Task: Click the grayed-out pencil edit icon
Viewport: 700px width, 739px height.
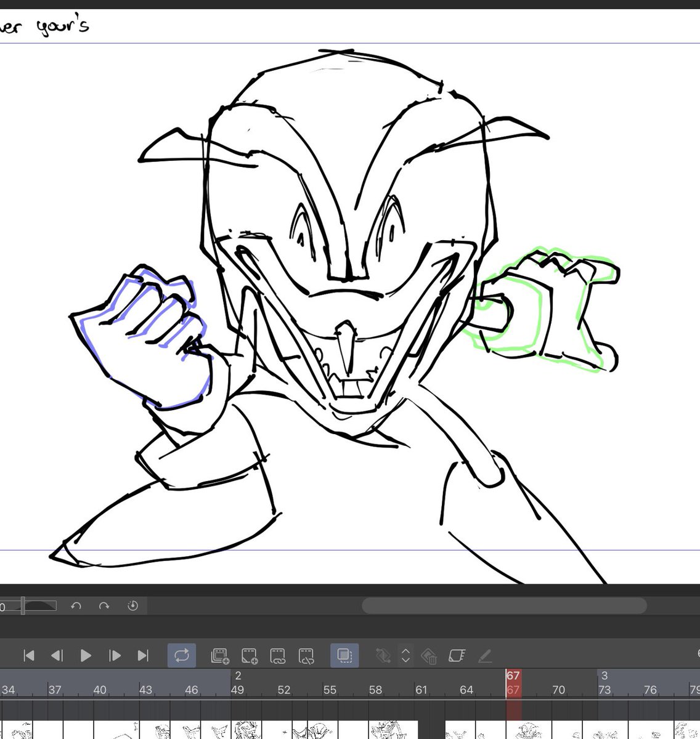Action: coord(485,656)
